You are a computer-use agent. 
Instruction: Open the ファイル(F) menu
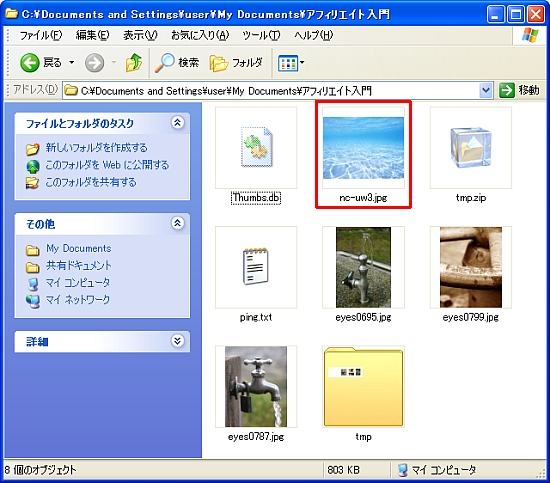pyautogui.click(x=41, y=35)
